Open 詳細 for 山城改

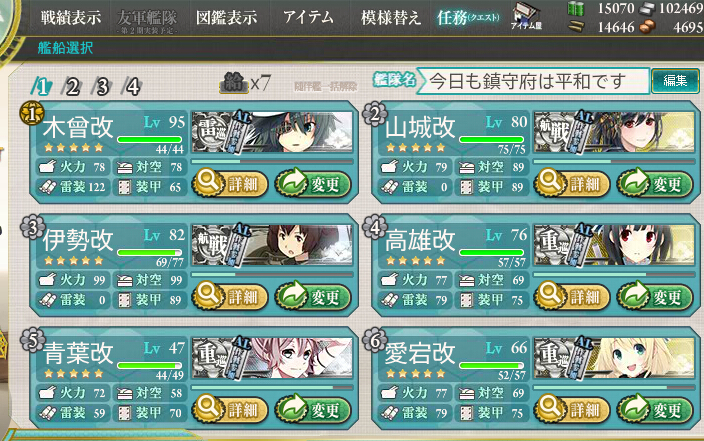point(571,184)
